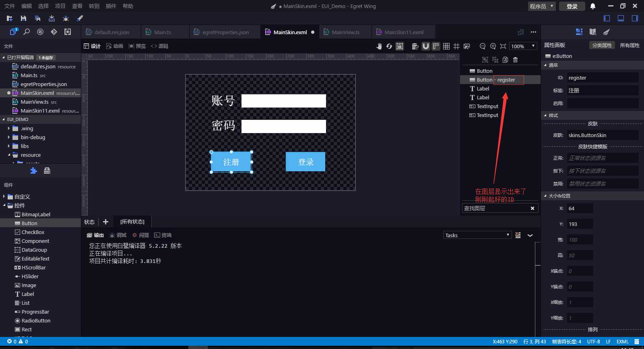Open the file explorer sidebar icon
The height and width of the screenshot is (349, 644).
point(14,32)
